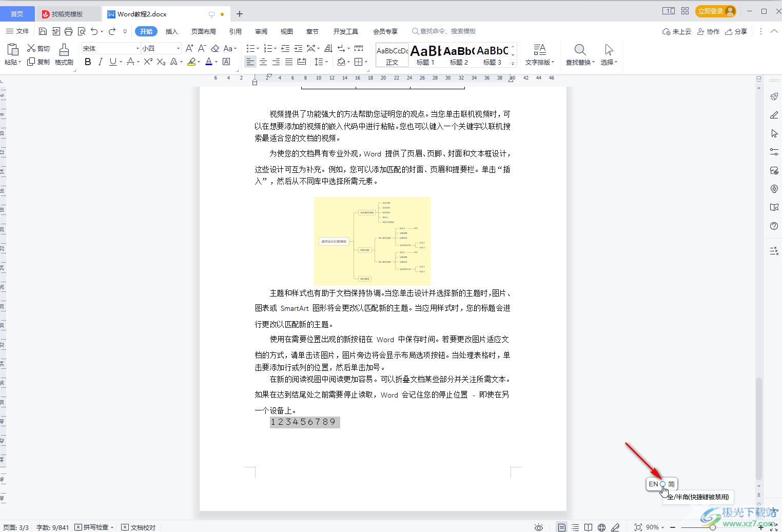Click the 协作 collaborate button
The image size is (782, 532).
pos(709,31)
